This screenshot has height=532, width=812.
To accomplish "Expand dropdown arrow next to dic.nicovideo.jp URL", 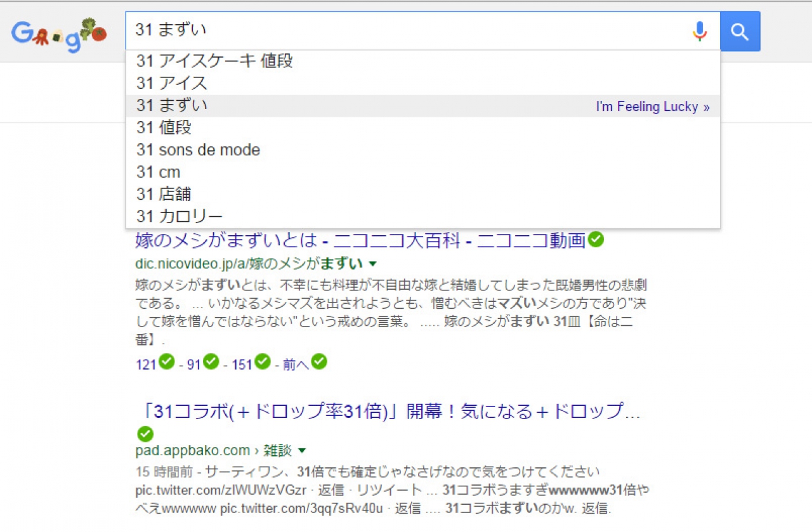I will click(373, 264).
